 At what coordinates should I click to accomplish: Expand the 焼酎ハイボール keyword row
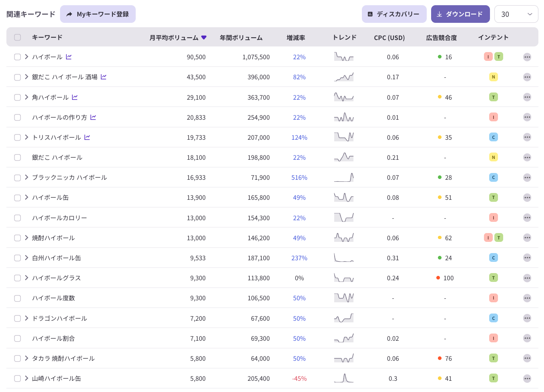click(26, 238)
